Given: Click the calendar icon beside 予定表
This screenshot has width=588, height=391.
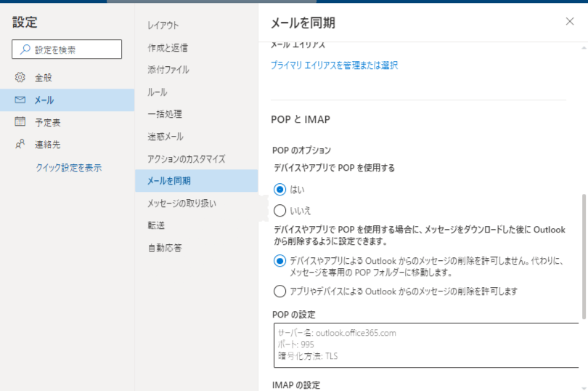Looking at the screenshot, I should [20, 122].
